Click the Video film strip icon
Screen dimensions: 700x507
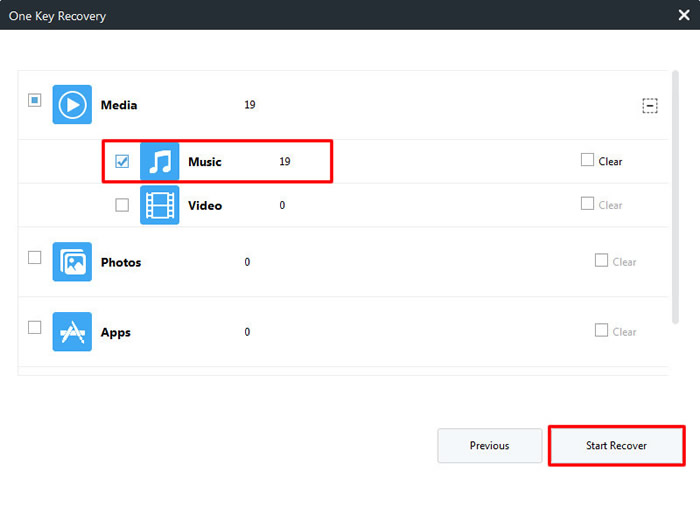(159, 205)
